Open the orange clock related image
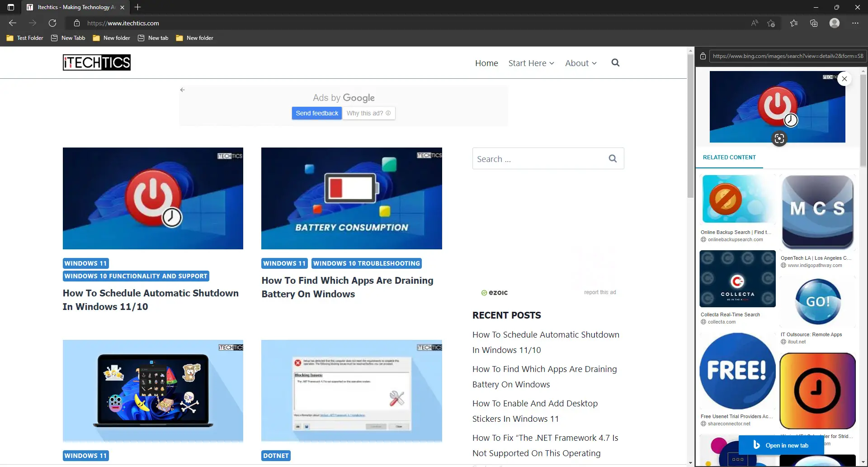 (x=818, y=391)
